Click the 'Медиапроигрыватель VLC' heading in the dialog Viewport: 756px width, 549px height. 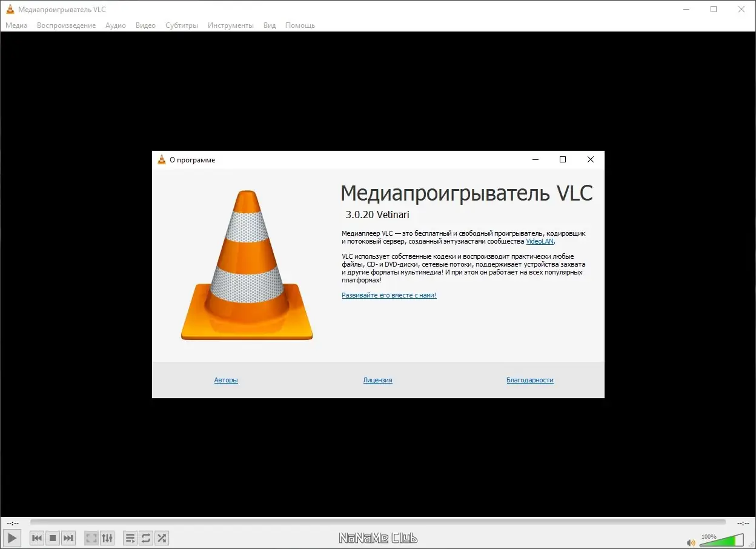tap(467, 193)
